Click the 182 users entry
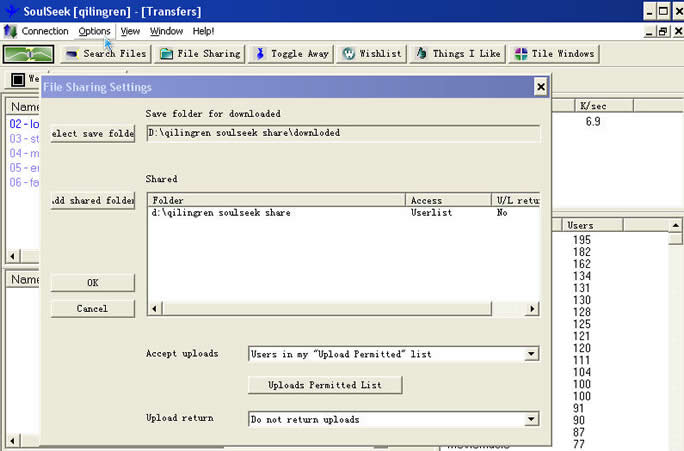The height and width of the screenshot is (451, 684). point(582,252)
